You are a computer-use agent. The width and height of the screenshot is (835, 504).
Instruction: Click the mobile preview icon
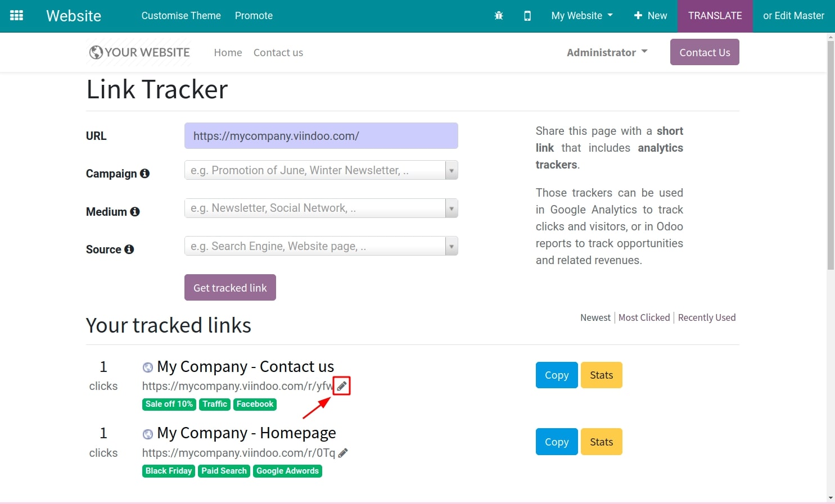[x=527, y=16]
